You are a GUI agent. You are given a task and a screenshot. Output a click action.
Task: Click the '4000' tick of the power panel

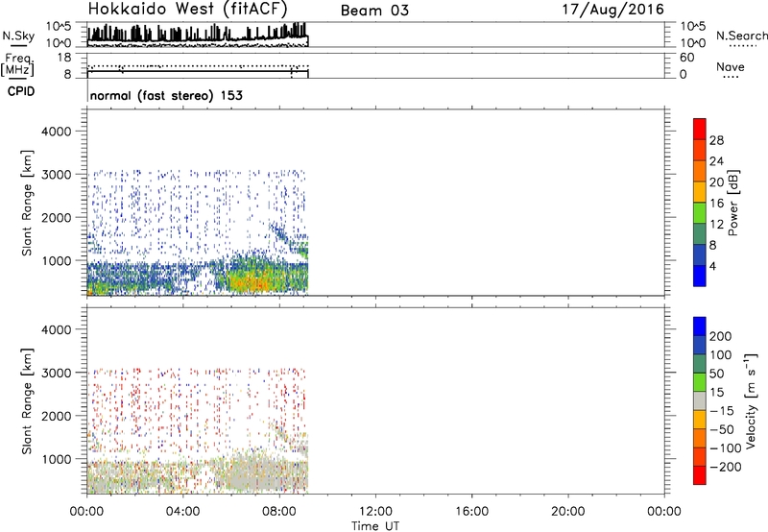click(57, 132)
